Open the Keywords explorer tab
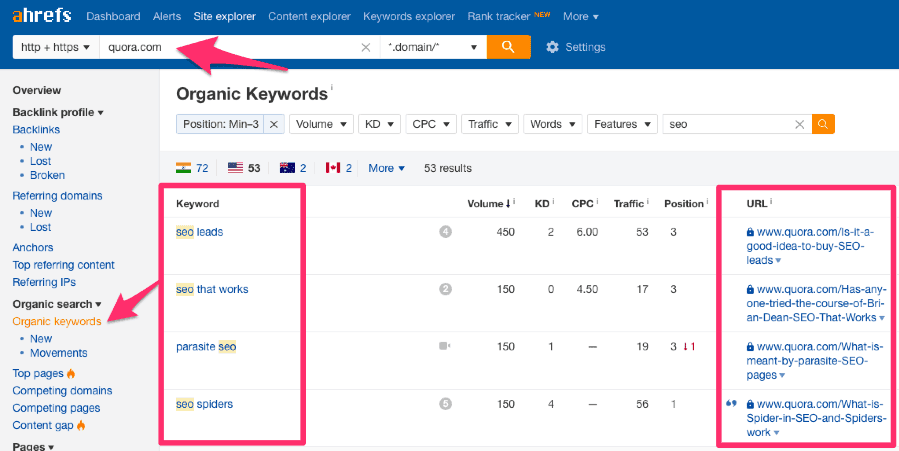The width and height of the screenshot is (899, 451). click(410, 16)
